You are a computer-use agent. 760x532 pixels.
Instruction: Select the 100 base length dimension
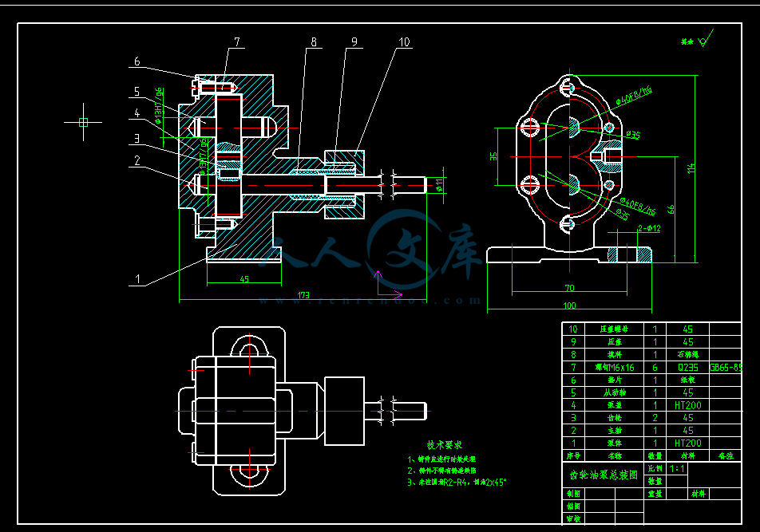(x=569, y=305)
